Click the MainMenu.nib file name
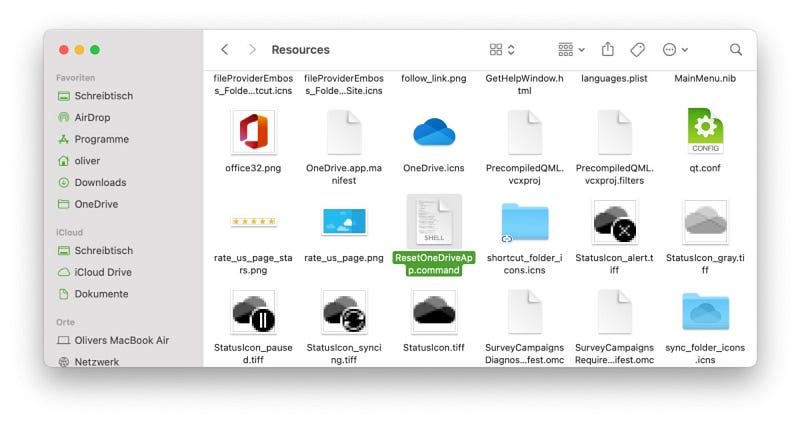The width and height of the screenshot is (800, 424). pyautogui.click(x=705, y=79)
